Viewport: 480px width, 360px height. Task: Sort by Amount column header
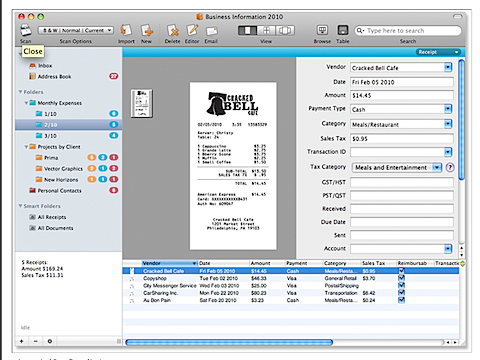pos(268,263)
